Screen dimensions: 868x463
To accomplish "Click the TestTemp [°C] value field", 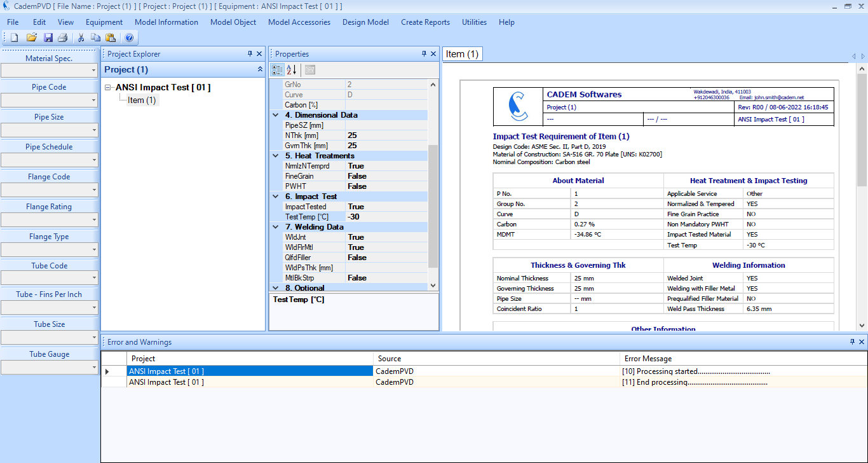I will [386, 217].
